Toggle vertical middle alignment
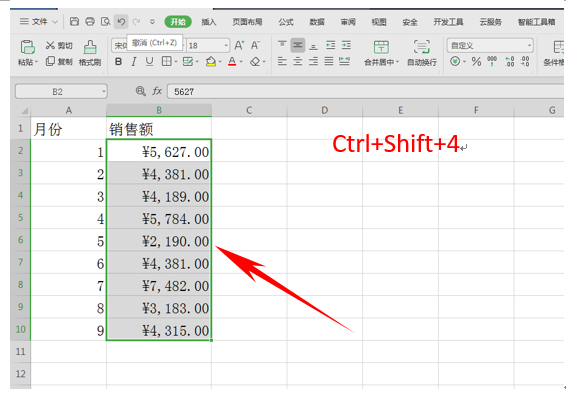The height and width of the screenshot is (396, 566). click(x=298, y=45)
